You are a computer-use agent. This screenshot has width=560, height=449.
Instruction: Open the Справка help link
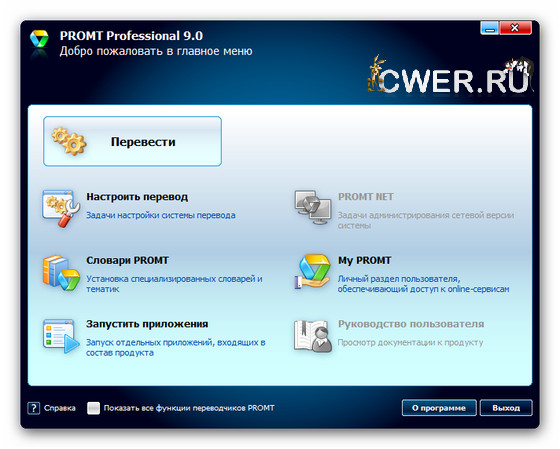click(x=60, y=408)
